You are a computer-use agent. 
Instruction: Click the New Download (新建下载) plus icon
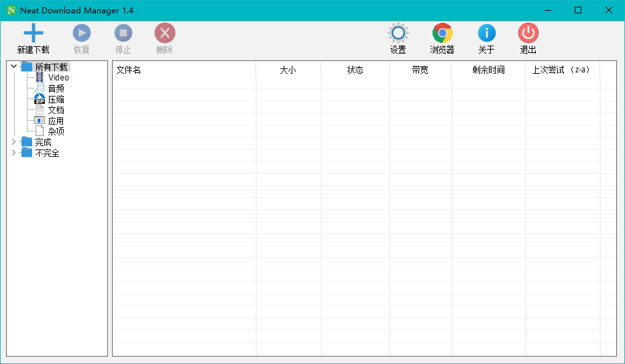pos(33,33)
